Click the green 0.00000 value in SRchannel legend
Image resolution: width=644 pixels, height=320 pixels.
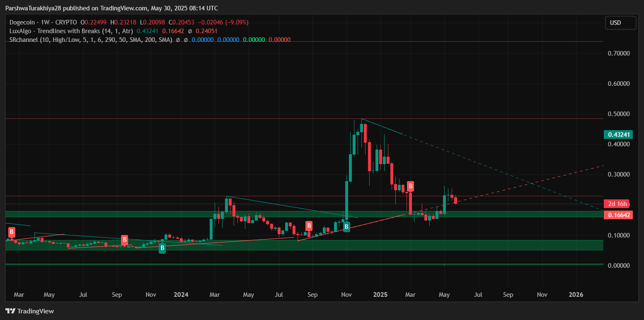click(254, 40)
